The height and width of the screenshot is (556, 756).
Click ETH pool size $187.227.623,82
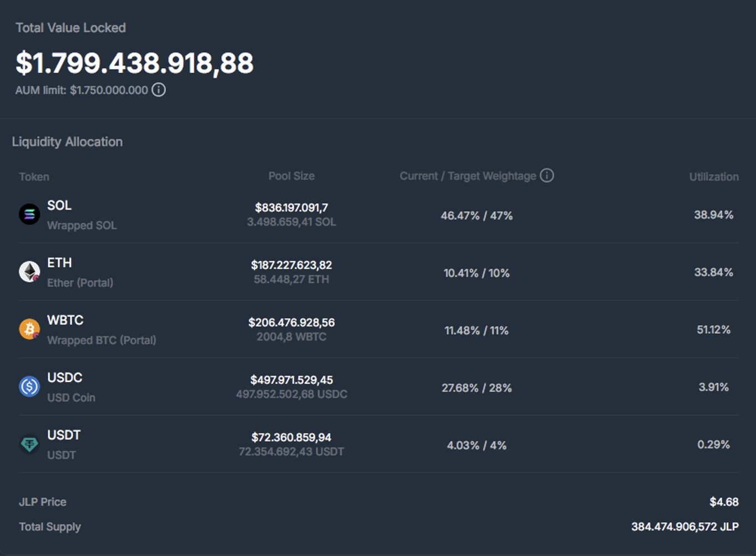[291, 265]
